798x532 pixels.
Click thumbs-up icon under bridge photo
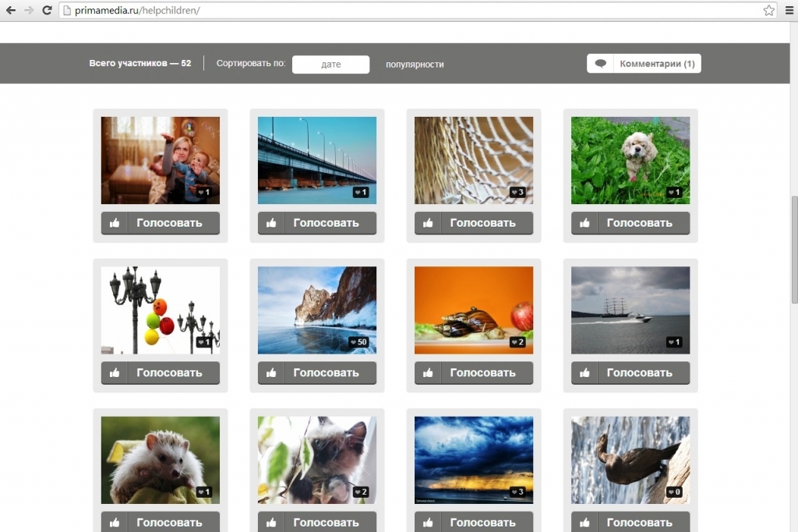click(271, 223)
